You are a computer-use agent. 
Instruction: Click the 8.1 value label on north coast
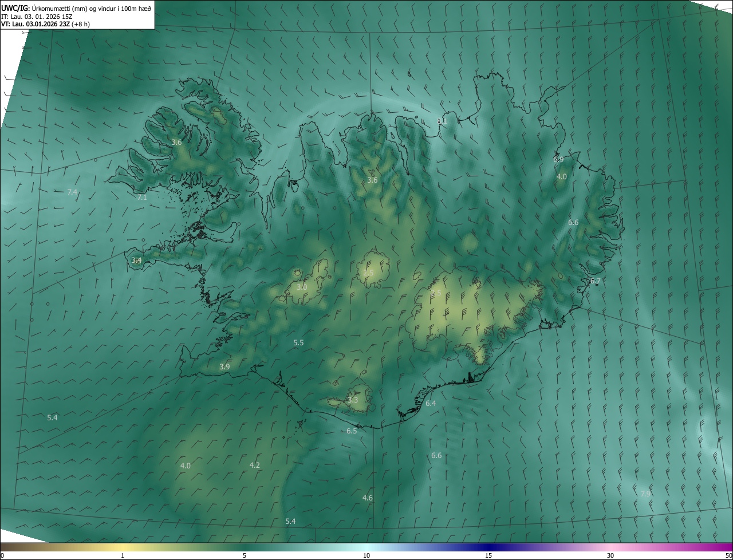click(442, 121)
